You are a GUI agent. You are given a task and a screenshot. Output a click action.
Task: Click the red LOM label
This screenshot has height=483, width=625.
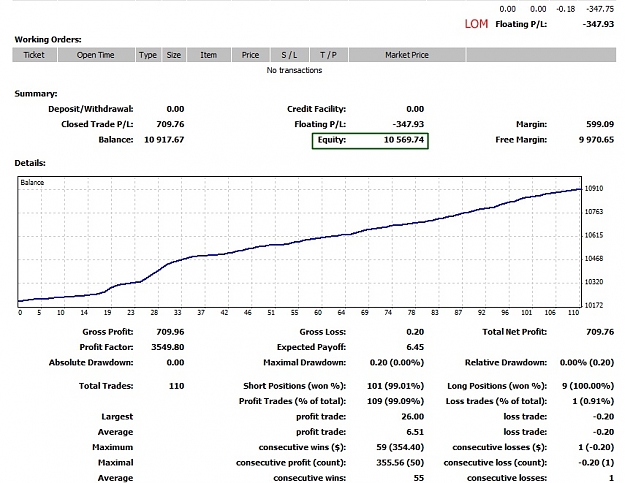(x=476, y=24)
